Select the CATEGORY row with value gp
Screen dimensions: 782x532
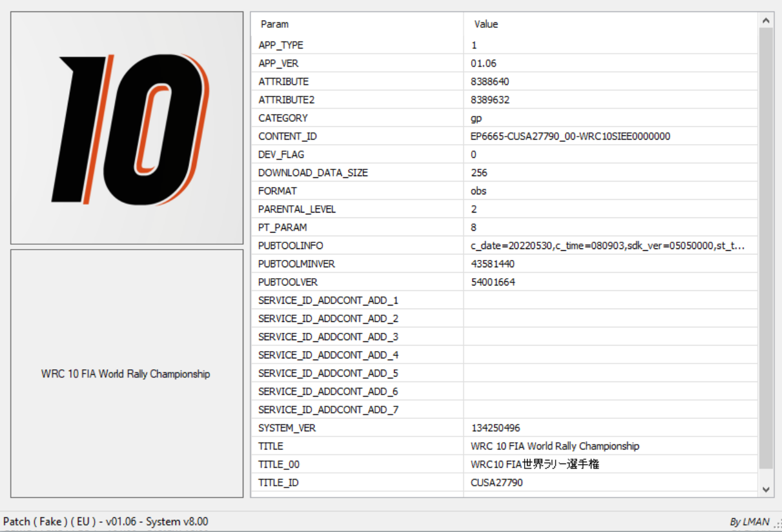(364, 118)
